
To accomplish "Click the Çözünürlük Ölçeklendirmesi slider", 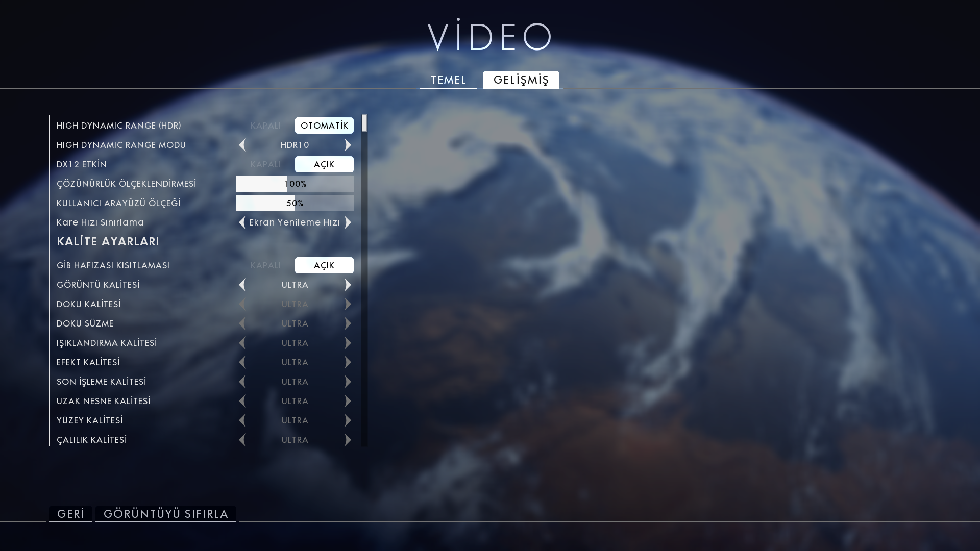I will 295,184.
